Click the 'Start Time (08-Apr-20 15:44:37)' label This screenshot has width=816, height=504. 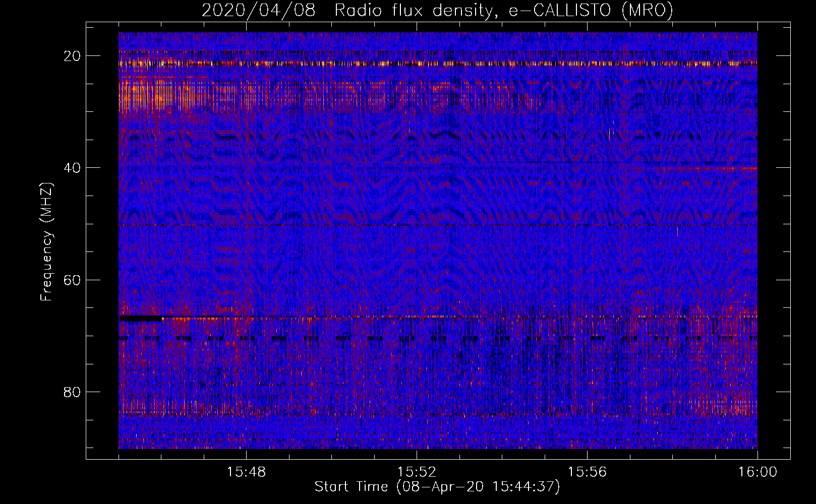pyautogui.click(x=437, y=487)
